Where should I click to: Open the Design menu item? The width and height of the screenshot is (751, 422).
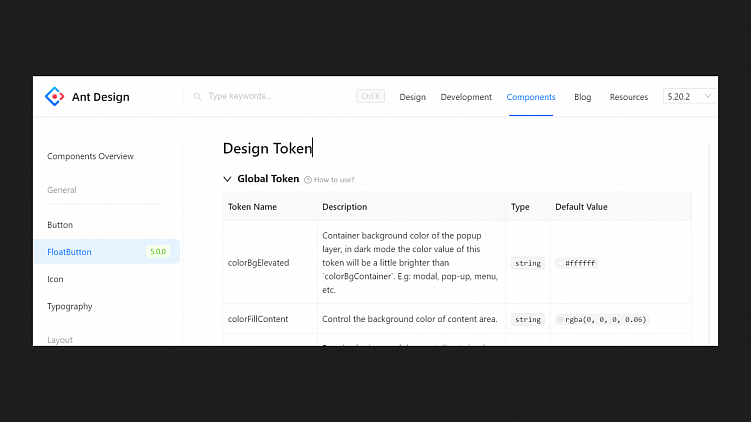(x=412, y=97)
